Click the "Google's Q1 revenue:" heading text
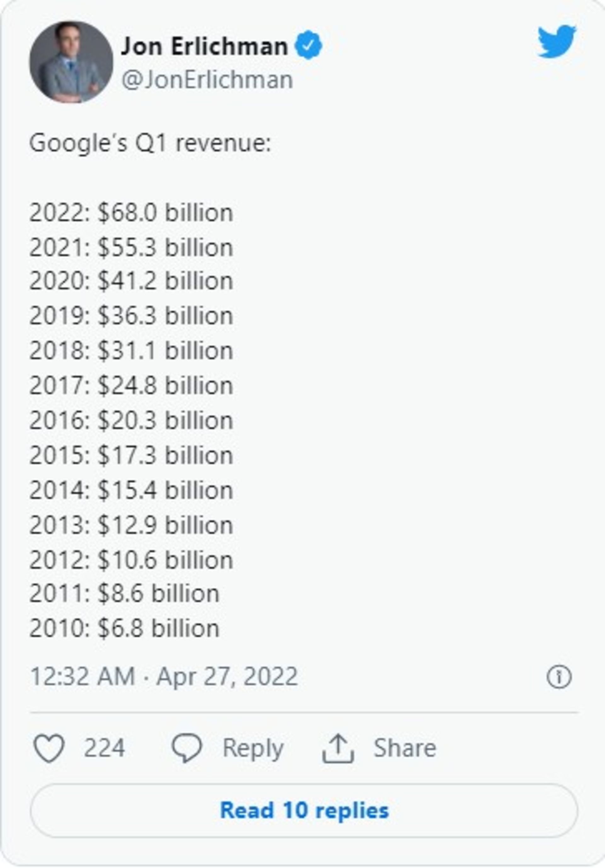The image size is (605, 868). click(150, 143)
